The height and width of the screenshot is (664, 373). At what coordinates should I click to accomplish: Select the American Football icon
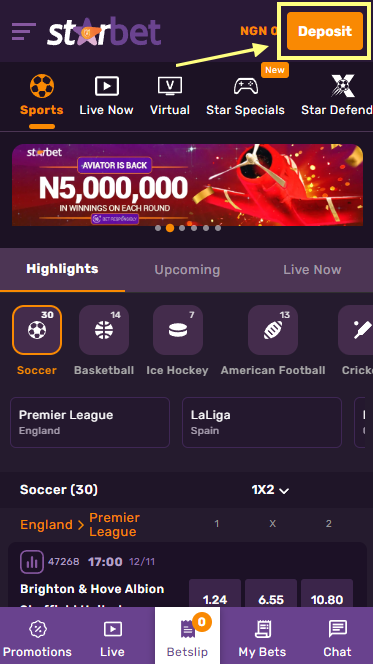click(273, 330)
